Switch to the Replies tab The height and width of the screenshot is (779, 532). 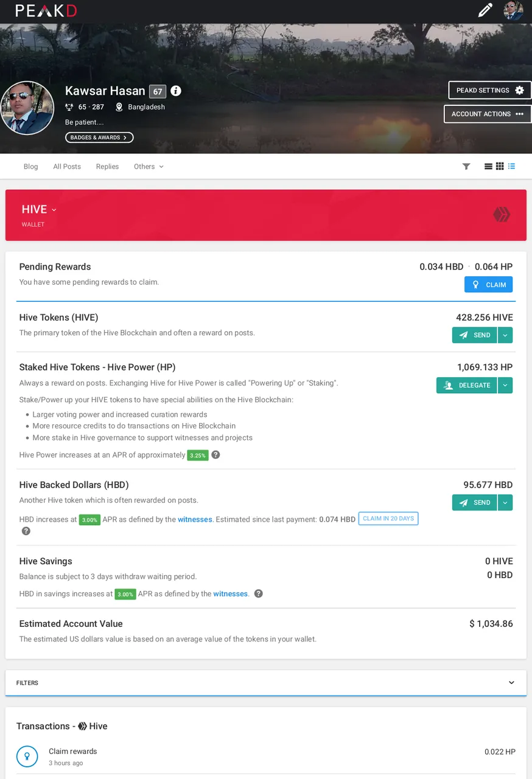point(107,167)
